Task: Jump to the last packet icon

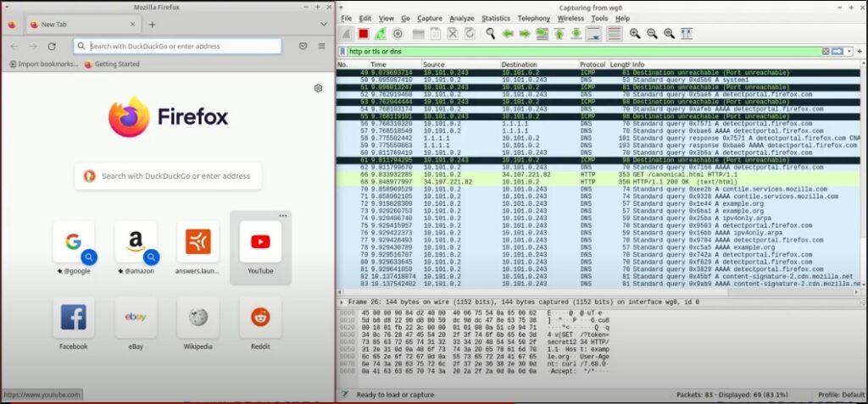Action: pyautogui.click(x=576, y=34)
